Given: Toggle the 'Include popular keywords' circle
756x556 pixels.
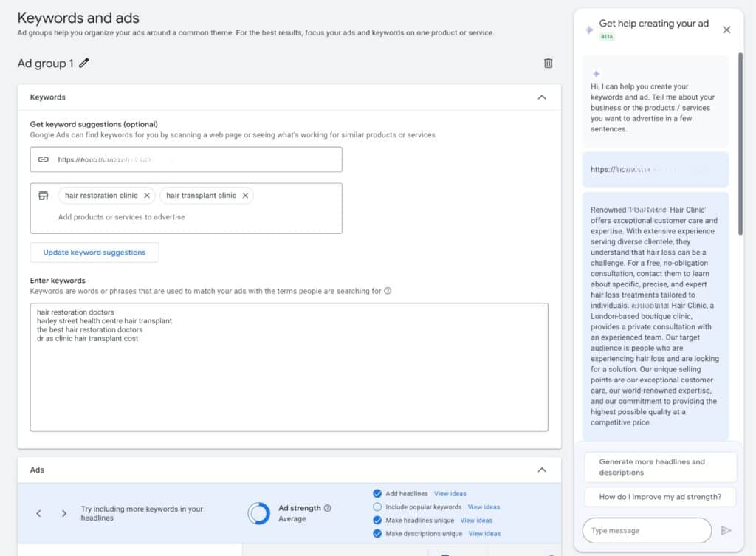Looking at the screenshot, I should tap(378, 507).
